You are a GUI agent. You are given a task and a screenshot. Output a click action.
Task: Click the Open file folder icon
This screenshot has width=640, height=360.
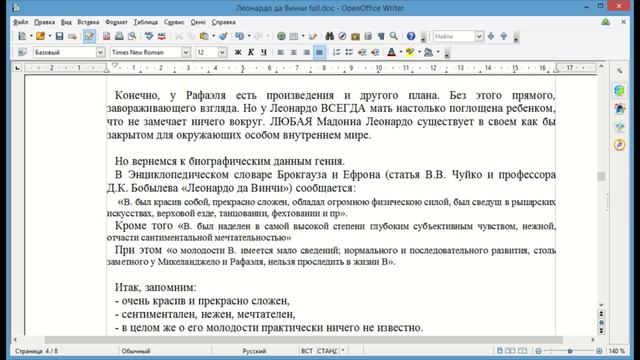(x=40, y=36)
